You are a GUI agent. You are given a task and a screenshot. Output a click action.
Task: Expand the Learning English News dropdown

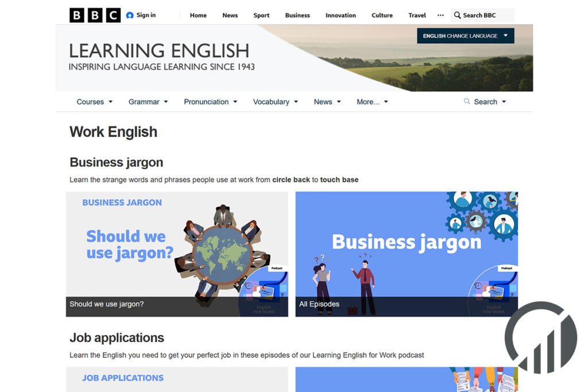tap(327, 102)
